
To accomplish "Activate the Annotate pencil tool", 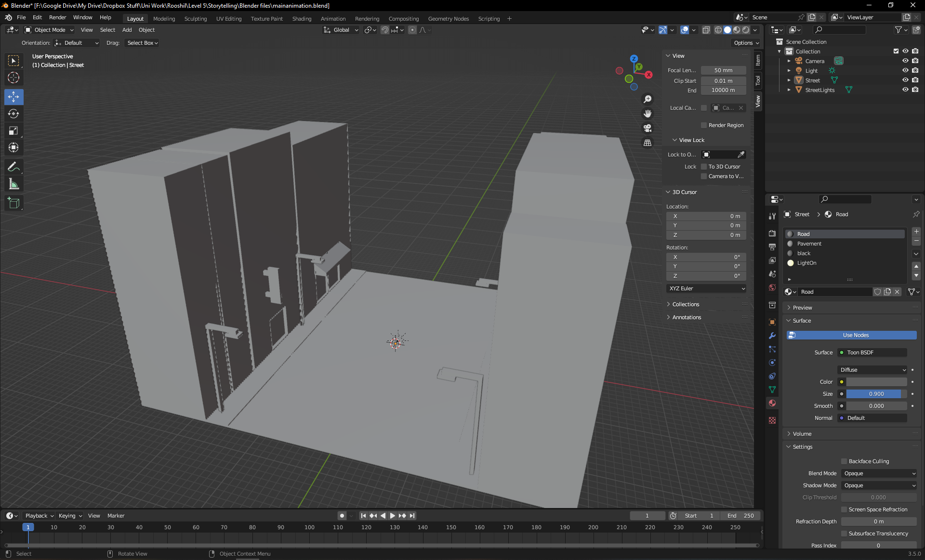I will [x=13, y=167].
